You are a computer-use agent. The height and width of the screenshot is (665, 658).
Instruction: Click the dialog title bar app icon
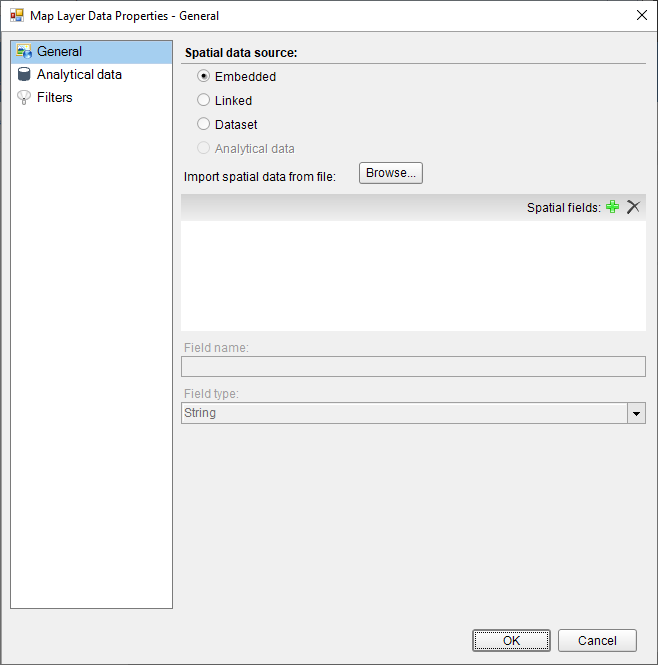[17, 16]
